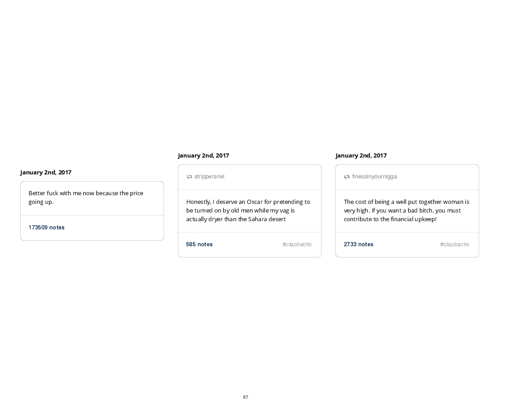Click the page number 87
532x409 pixels.
(246, 397)
